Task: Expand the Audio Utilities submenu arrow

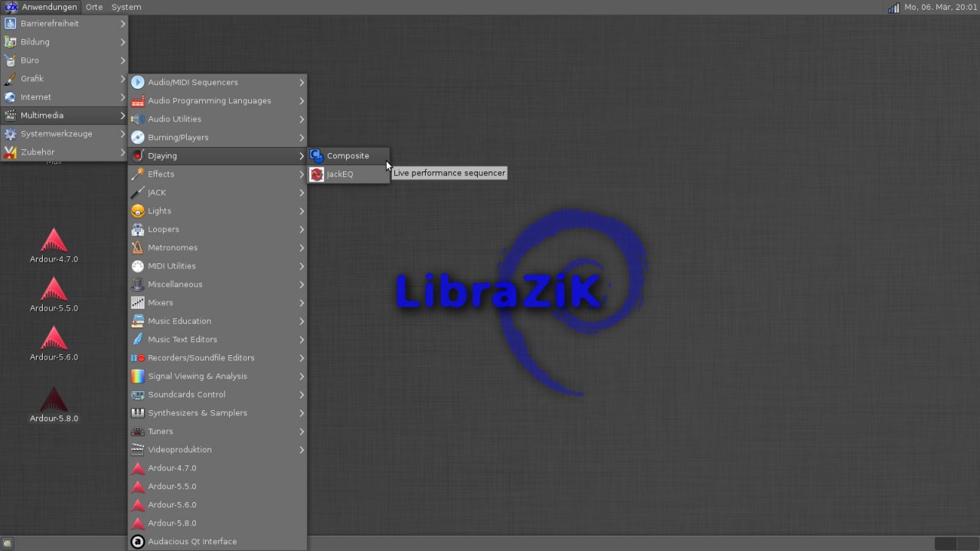Action: pos(302,119)
